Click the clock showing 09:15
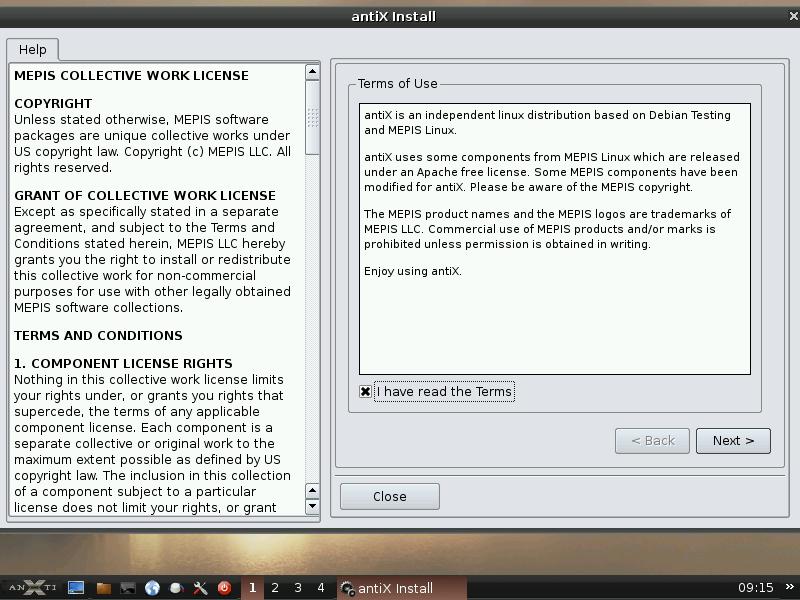The height and width of the screenshot is (600, 800). point(756,588)
